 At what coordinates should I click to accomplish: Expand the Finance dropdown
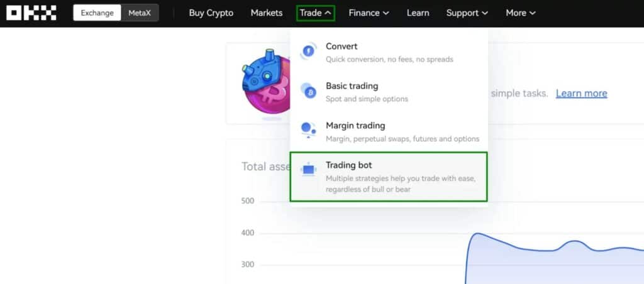point(369,13)
